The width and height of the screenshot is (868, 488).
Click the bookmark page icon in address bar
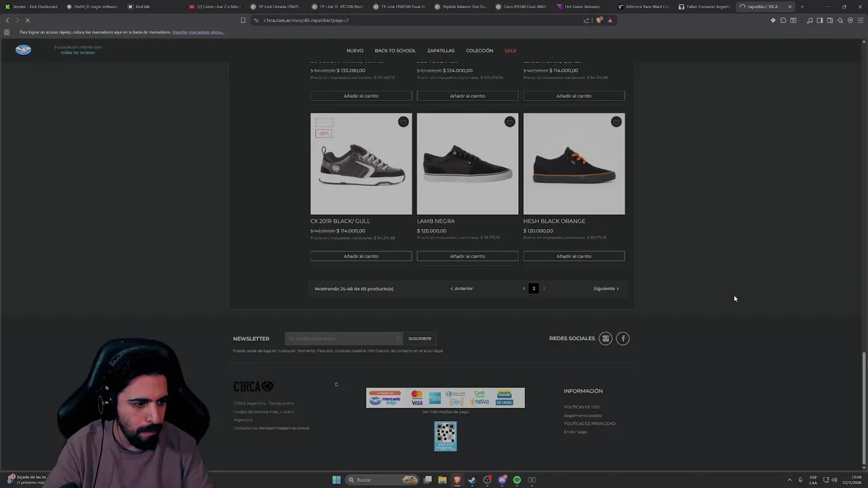(243, 20)
